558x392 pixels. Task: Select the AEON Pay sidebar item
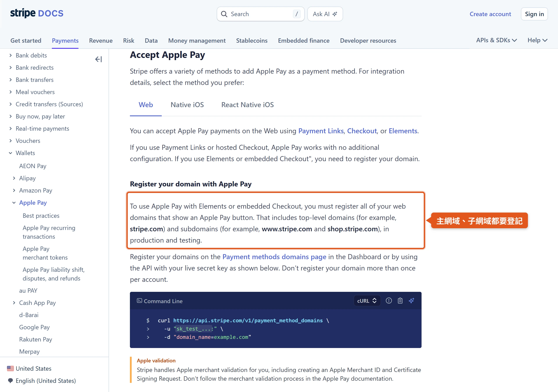(33, 166)
